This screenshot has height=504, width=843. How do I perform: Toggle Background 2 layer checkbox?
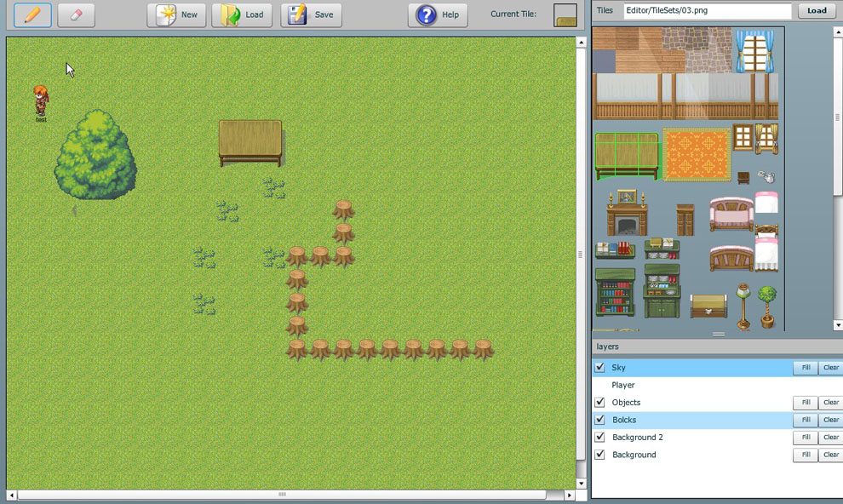(599, 438)
